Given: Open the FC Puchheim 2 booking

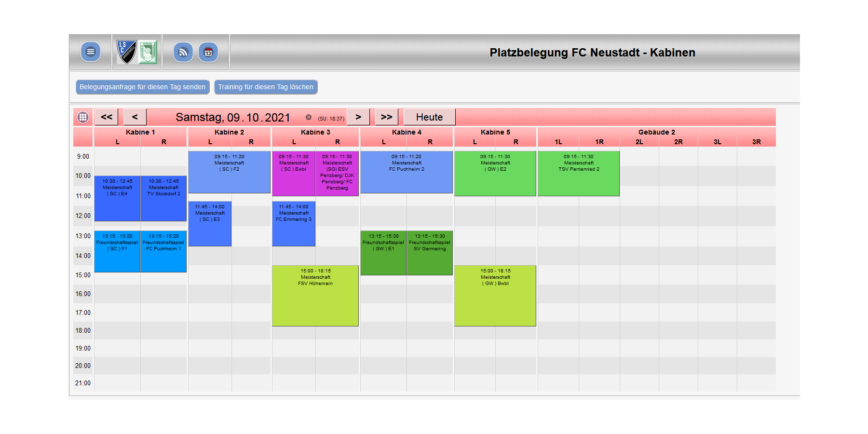Looking at the screenshot, I should pyautogui.click(x=407, y=172).
